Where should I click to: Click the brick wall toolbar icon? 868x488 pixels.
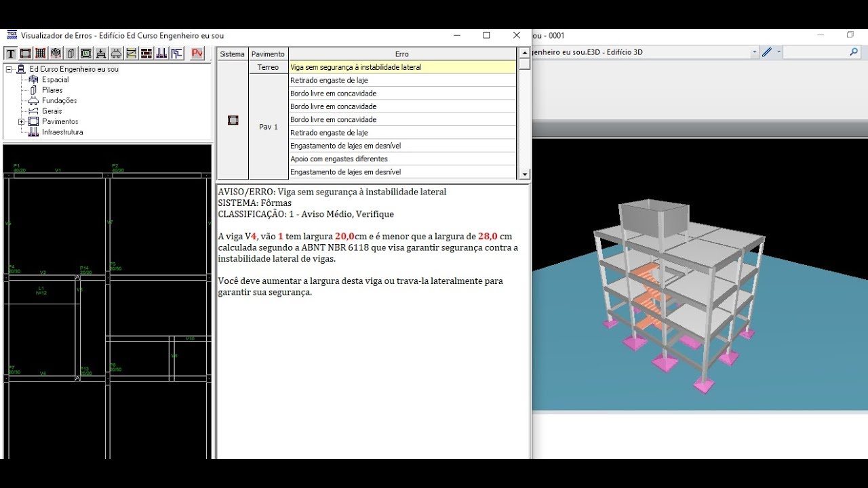[146, 54]
